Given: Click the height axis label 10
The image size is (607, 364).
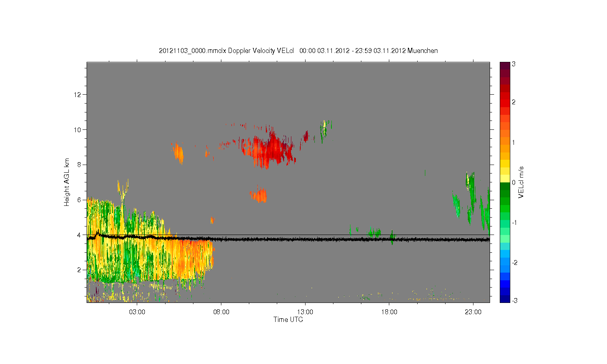Looking at the screenshot, I should pos(78,130).
